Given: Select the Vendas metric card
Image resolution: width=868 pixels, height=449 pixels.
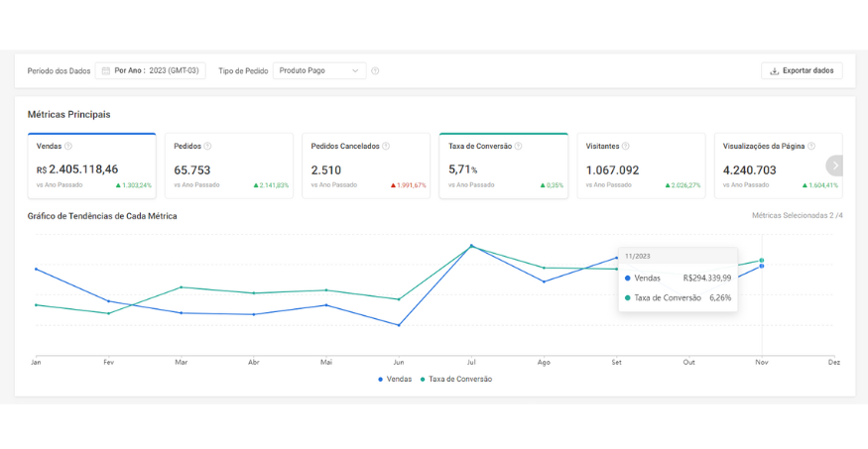Looking at the screenshot, I should tap(92, 166).
